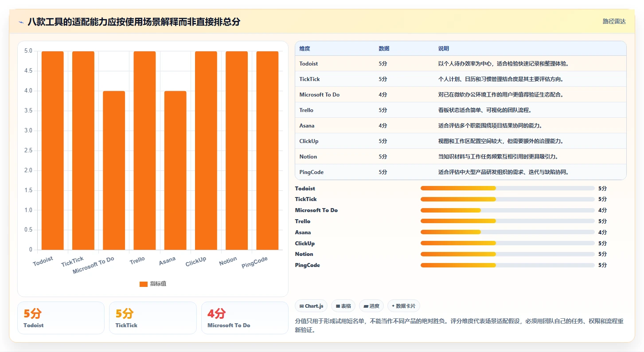The image size is (644, 352).
Task: Click the TickTick progress bar
Action: [507, 199]
